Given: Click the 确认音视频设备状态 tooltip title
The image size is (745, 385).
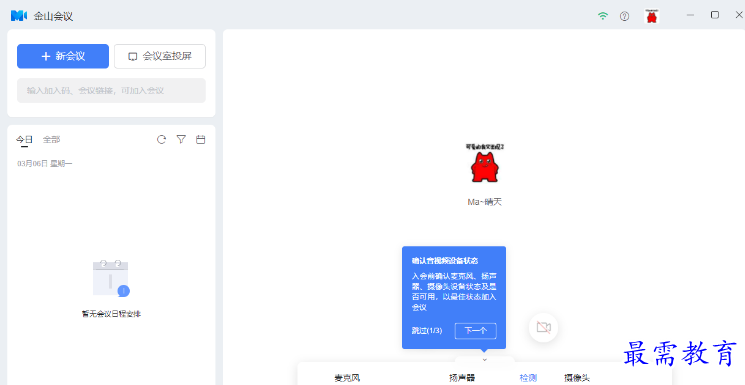Looking at the screenshot, I should [x=445, y=260].
